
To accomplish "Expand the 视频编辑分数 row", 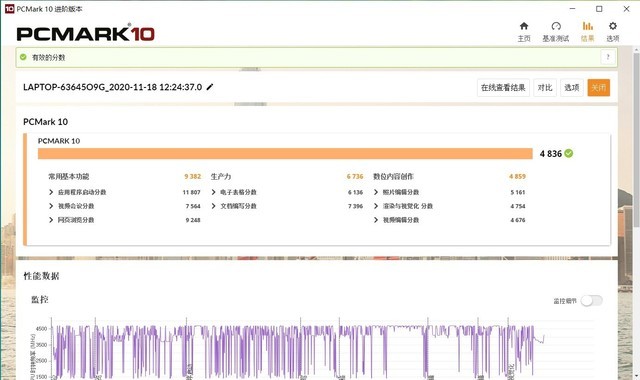I will click(376, 220).
